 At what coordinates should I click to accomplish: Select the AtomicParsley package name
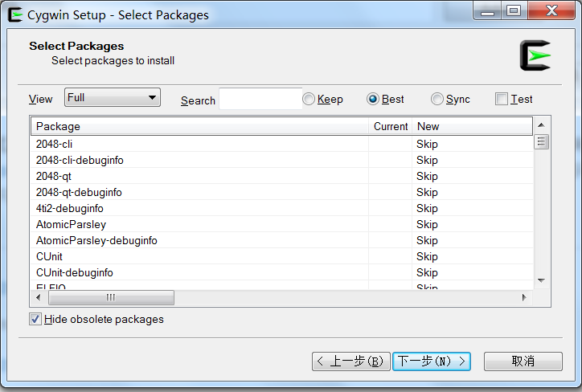tap(71, 224)
